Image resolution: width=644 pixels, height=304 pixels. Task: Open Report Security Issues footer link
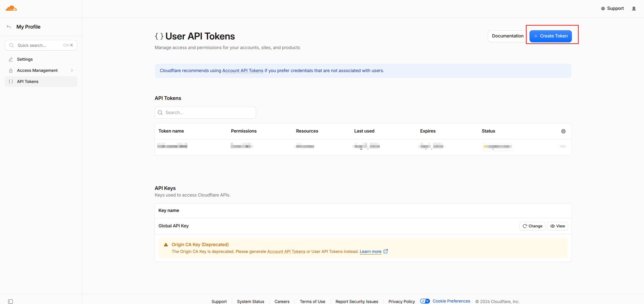(x=357, y=301)
